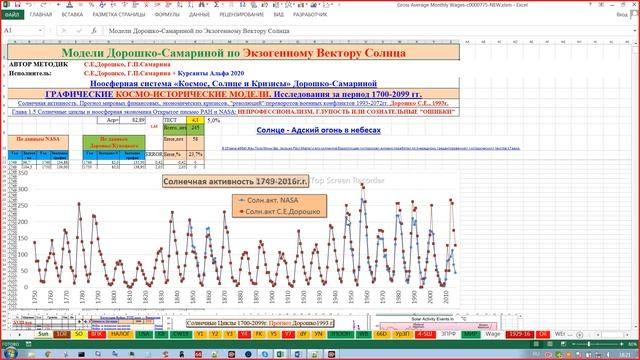Screen dimensions: 640x360
Task: Open Excel help question mark icon
Action: pos(590,4)
